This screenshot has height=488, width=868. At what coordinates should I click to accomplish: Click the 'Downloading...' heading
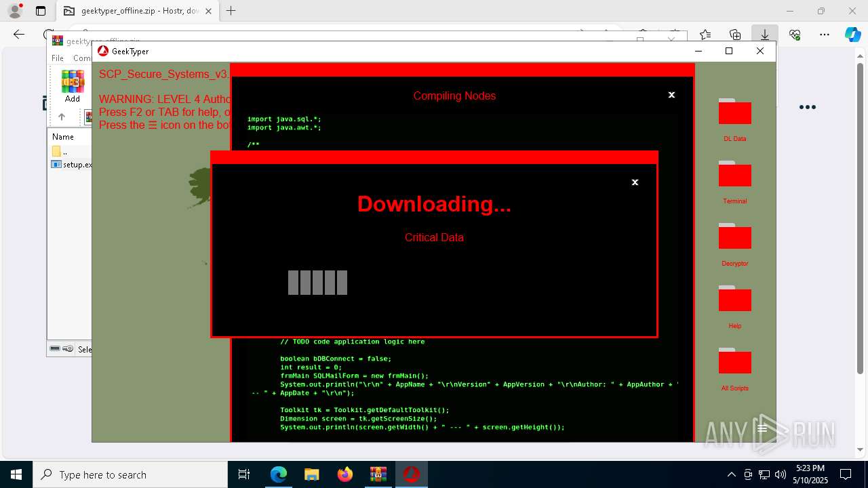pos(434,204)
